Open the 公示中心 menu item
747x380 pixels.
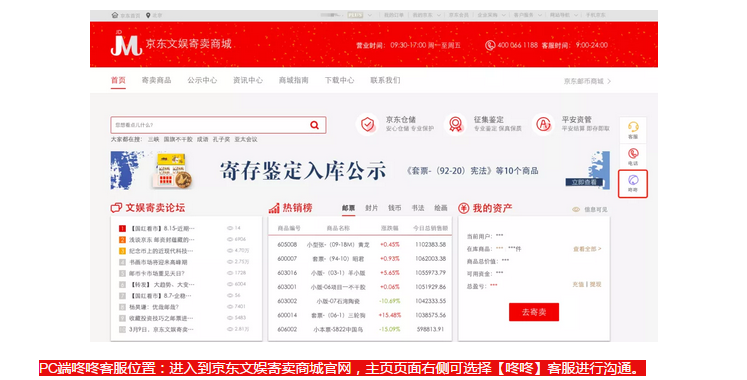pos(202,80)
